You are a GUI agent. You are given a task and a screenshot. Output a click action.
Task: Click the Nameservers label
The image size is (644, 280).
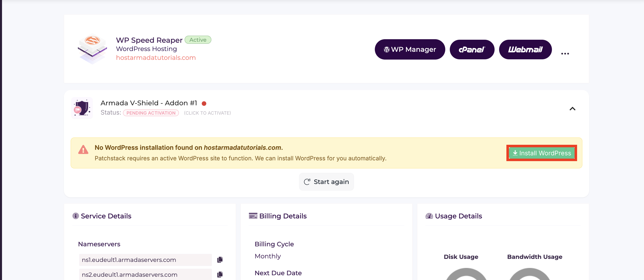click(99, 244)
